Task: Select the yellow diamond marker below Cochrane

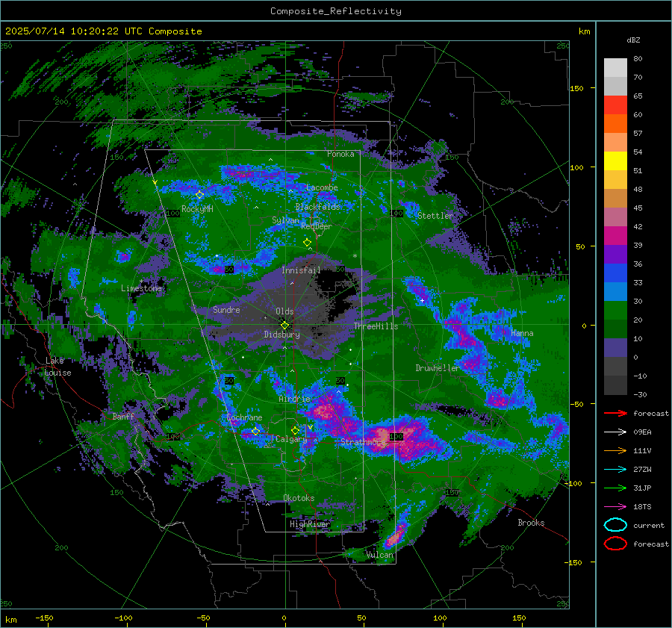Action: [x=256, y=432]
